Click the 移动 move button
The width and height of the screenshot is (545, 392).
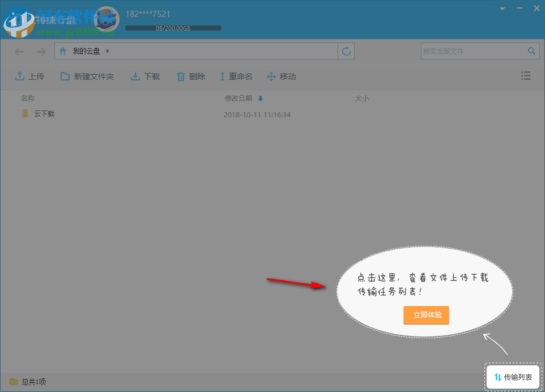pyautogui.click(x=281, y=76)
